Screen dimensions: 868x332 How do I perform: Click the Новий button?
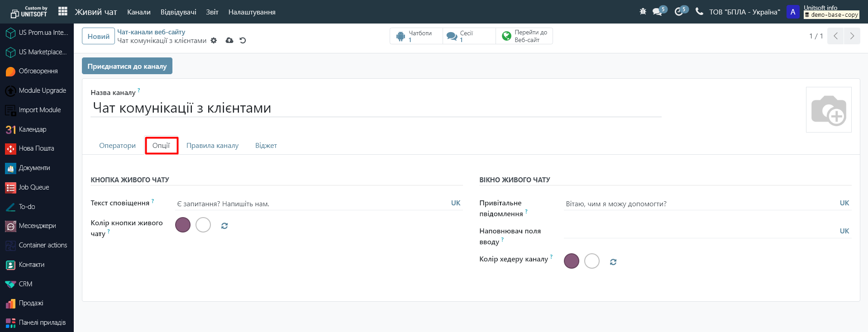(98, 36)
